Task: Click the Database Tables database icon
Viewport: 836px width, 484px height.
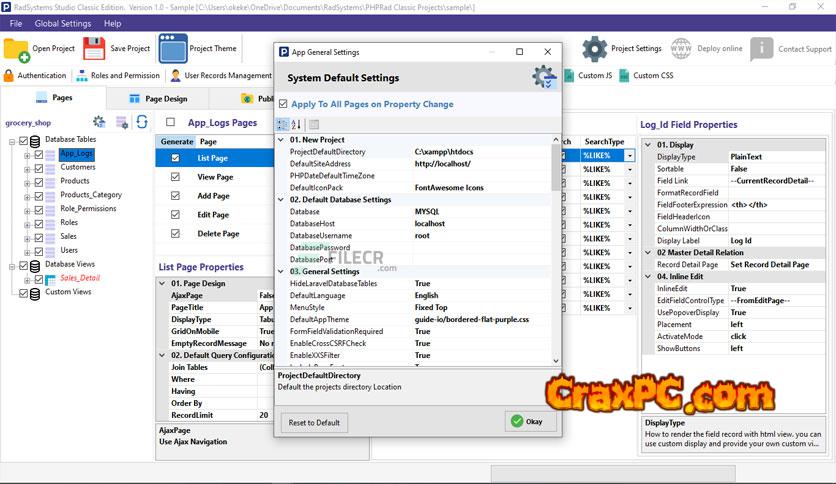Action: [35, 141]
